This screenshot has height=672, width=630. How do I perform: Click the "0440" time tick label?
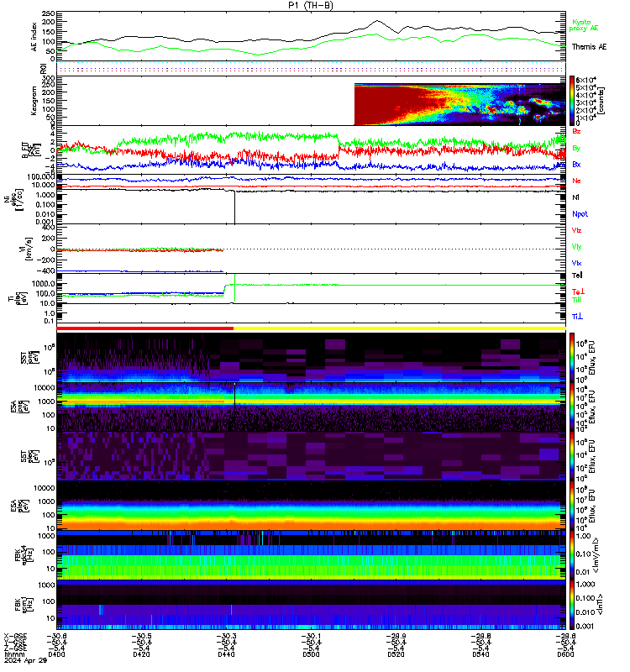226,654
